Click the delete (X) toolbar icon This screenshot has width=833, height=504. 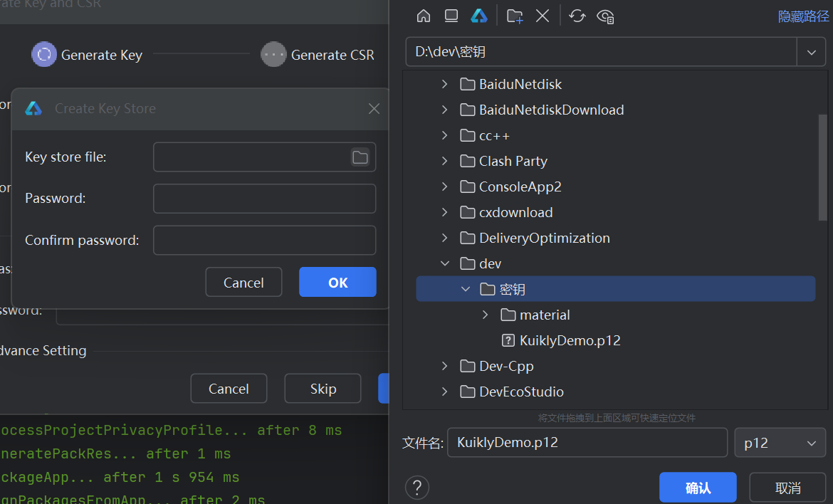click(x=543, y=16)
